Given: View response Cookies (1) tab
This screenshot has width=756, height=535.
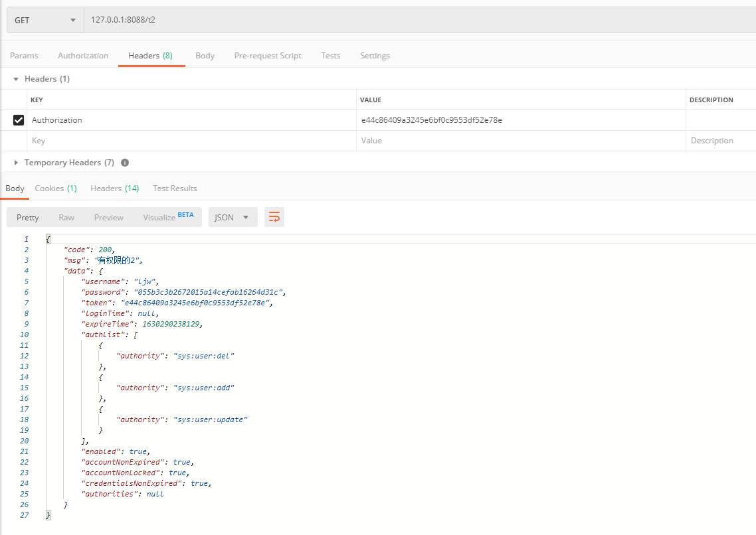Looking at the screenshot, I should 56,189.
